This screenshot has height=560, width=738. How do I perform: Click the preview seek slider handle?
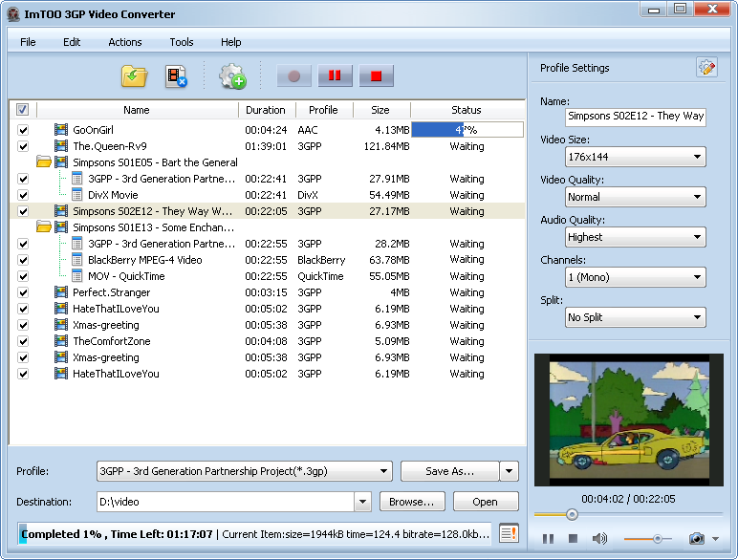[572, 514]
